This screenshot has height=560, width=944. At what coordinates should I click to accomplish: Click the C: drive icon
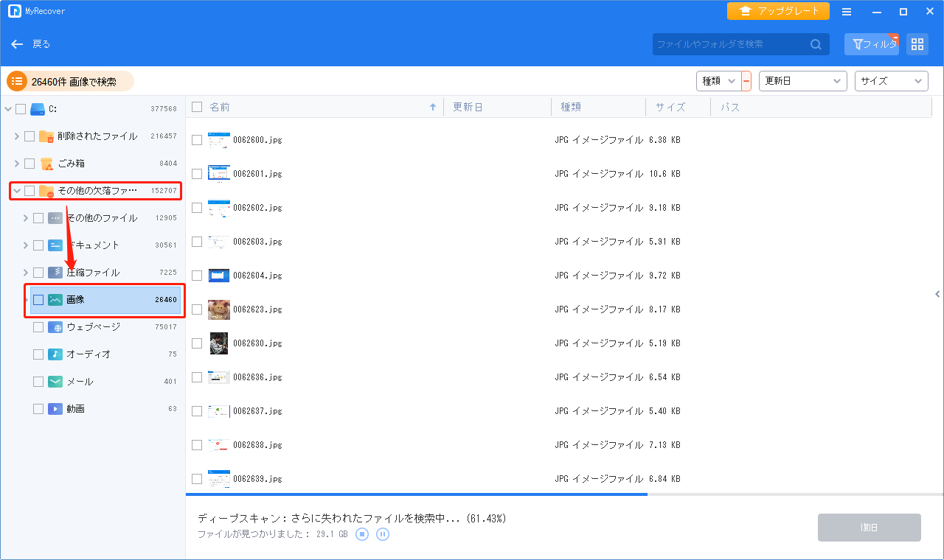[x=38, y=109]
